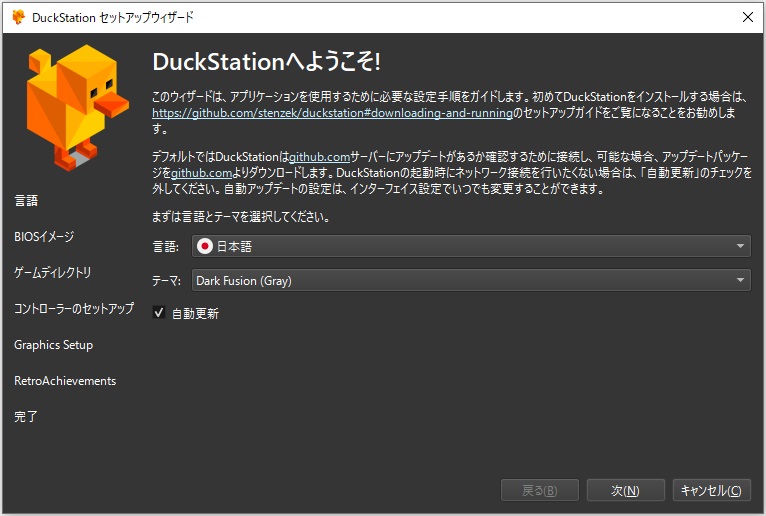The height and width of the screenshot is (516, 766).
Task: Close the setup wizard window
Action: (747, 17)
